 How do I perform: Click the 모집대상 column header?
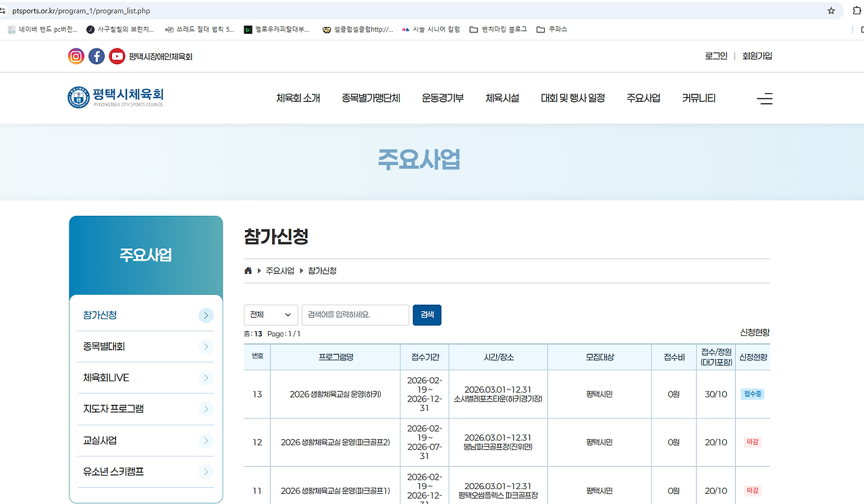(x=600, y=357)
